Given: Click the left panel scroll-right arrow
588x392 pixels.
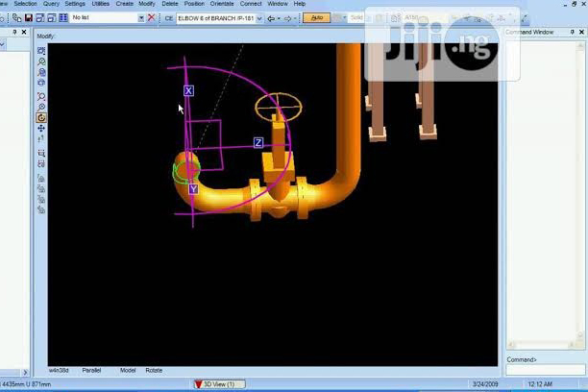Looking at the screenshot, I should click(x=25, y=373).
